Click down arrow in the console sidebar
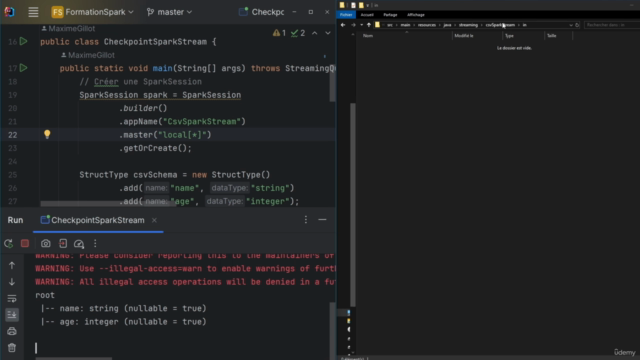This screenshot has width=640, height=360. click(x=12, y=282)
